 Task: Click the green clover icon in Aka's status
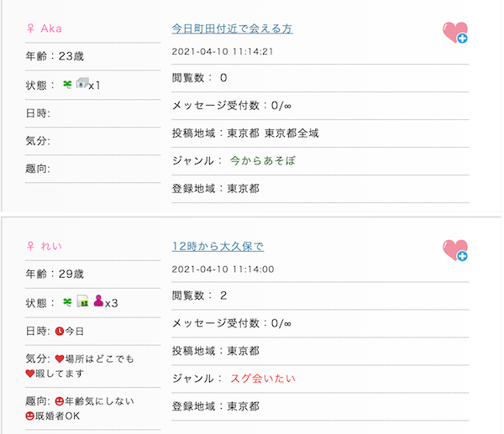coord(67,85)
